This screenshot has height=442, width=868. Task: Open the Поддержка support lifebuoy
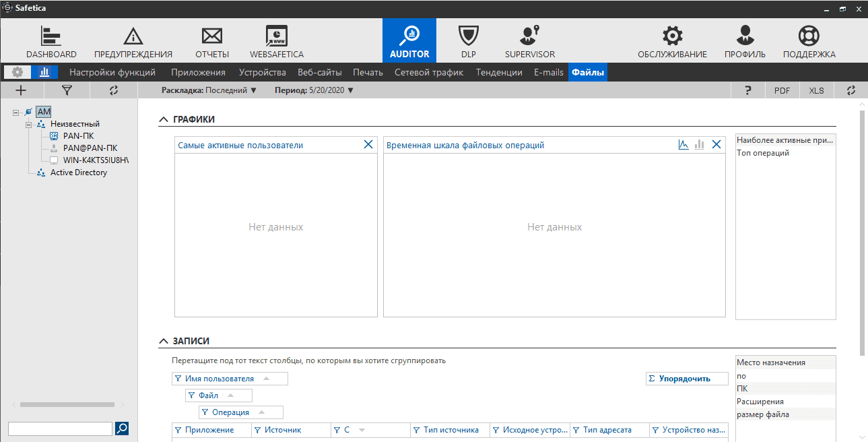[809, 42]
